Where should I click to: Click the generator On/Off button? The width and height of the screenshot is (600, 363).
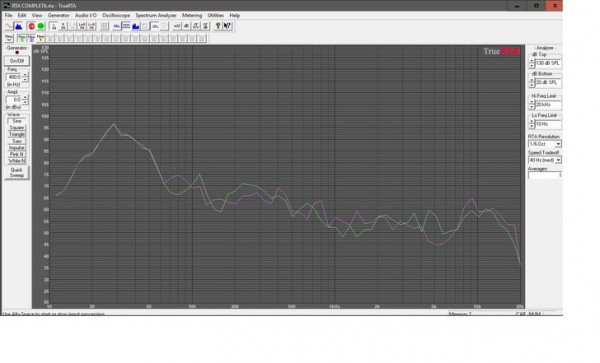pos(17,61)
